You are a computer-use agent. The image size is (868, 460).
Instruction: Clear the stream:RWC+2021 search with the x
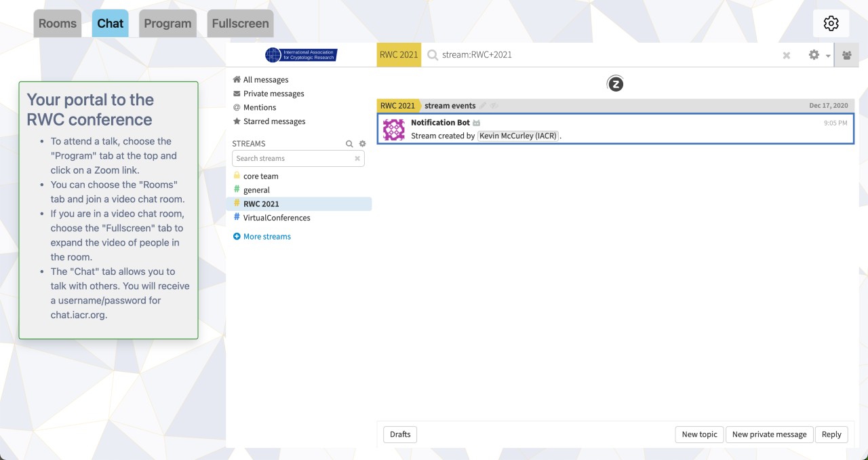(787, 56)
